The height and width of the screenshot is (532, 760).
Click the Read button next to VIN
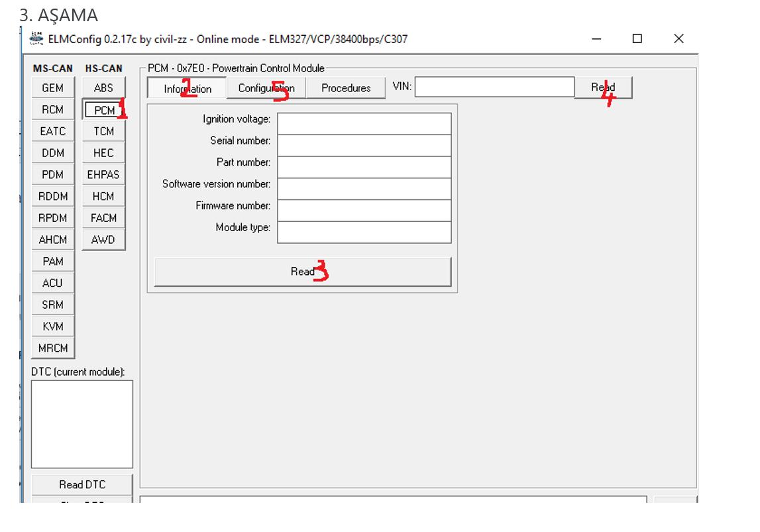[602, 87]
